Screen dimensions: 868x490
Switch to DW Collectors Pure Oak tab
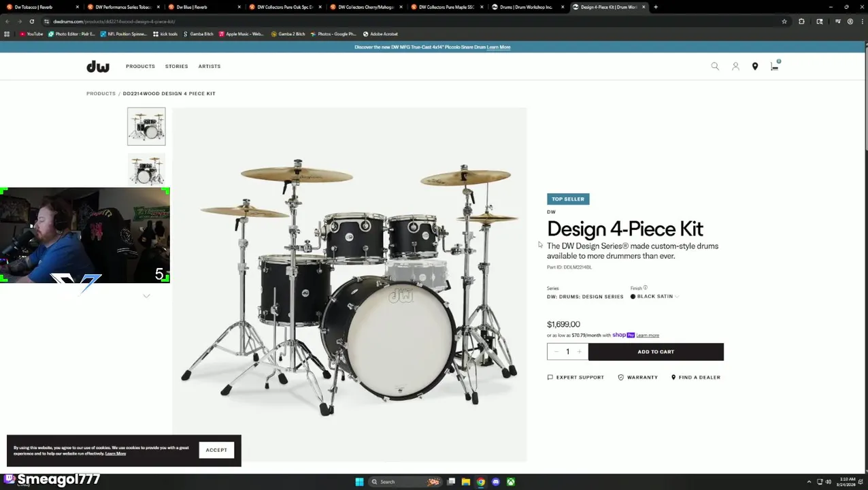pos(284,7)
